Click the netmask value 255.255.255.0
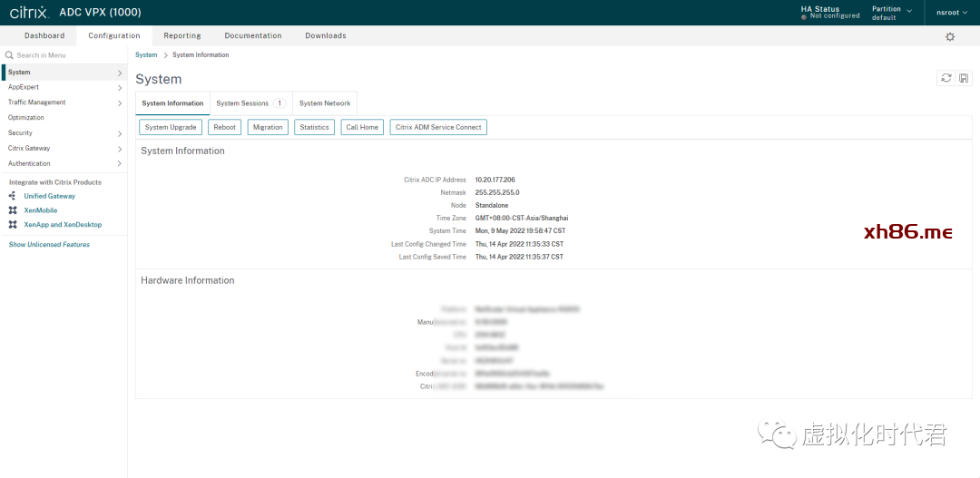This screenshot has width=980, height=478. 497,192
